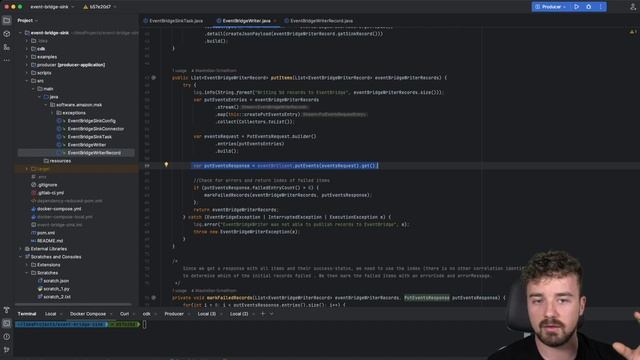Open docker-compose.yml file

[x=59, y=209]
